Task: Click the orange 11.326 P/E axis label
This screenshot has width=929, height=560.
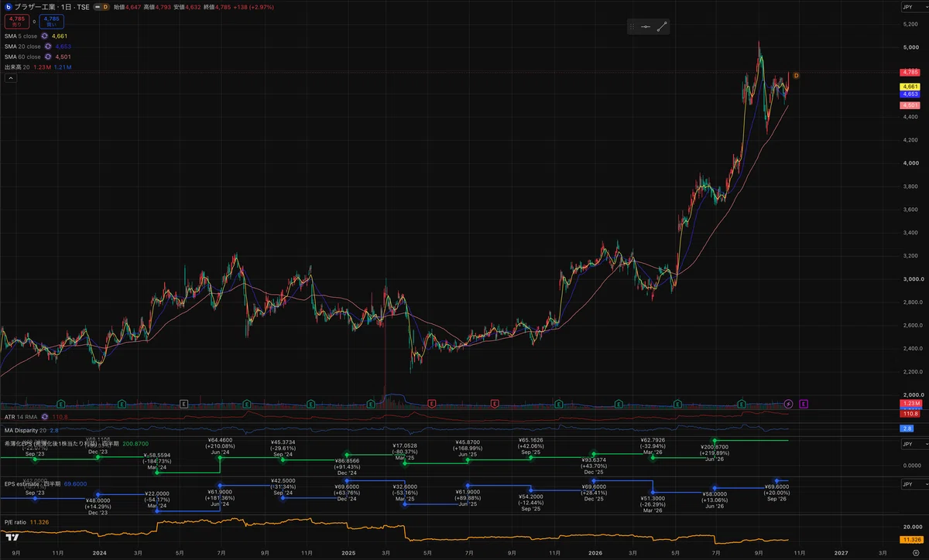Action: click(911, 538)
